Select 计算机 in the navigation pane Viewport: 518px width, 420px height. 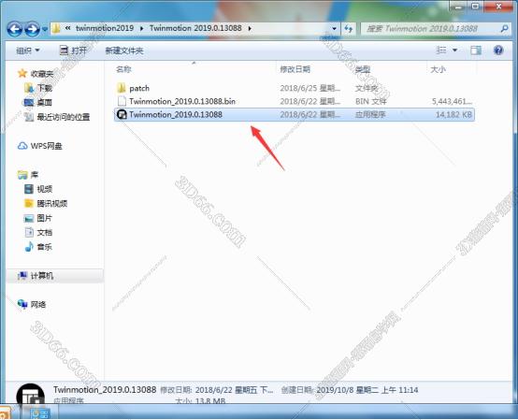tap(41, 275)
